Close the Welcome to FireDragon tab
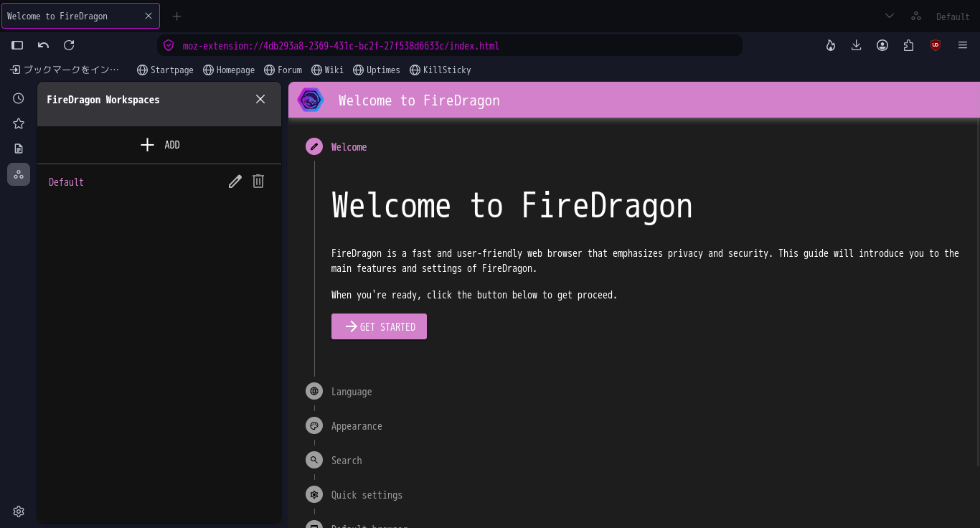 tap(149, 16)
